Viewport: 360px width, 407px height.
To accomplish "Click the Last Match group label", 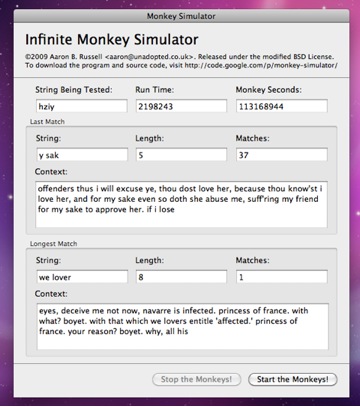I will (x=47, y=122).
